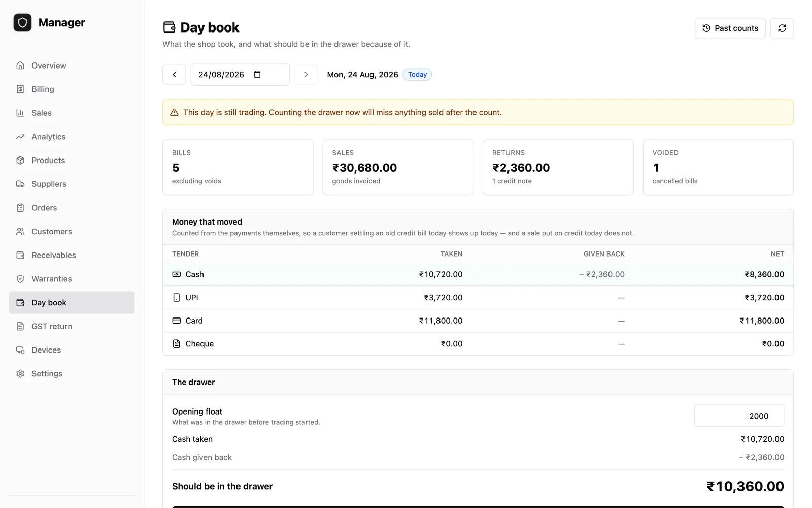Click the Cheque tender row label

coord(199,344)
